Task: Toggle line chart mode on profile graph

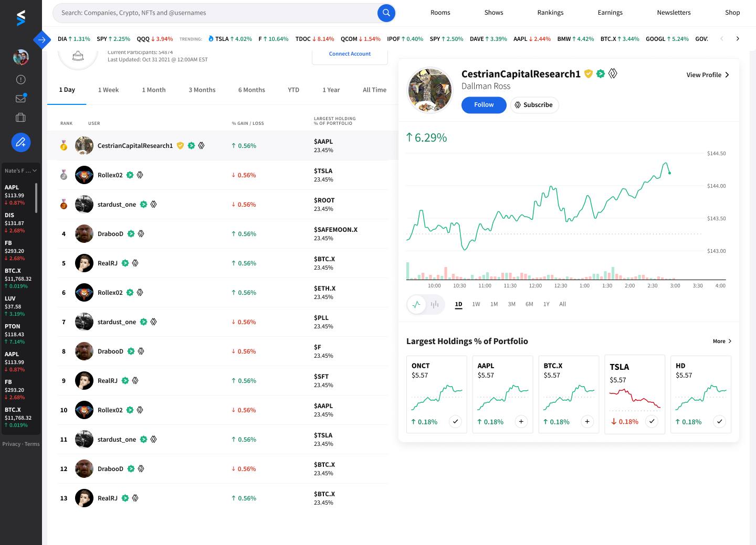Action: pyautogui.click(x=416, y=304)
